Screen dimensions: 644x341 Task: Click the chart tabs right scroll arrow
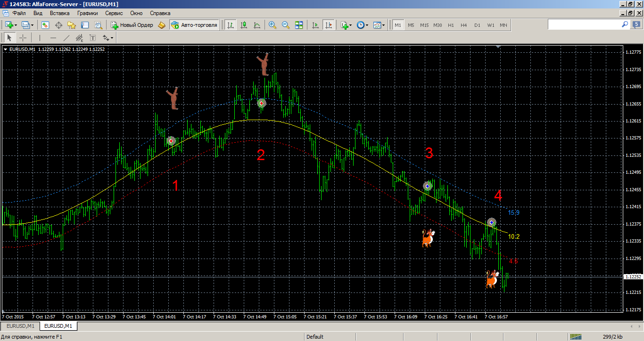pyautogui.click(x=638, y=326)
